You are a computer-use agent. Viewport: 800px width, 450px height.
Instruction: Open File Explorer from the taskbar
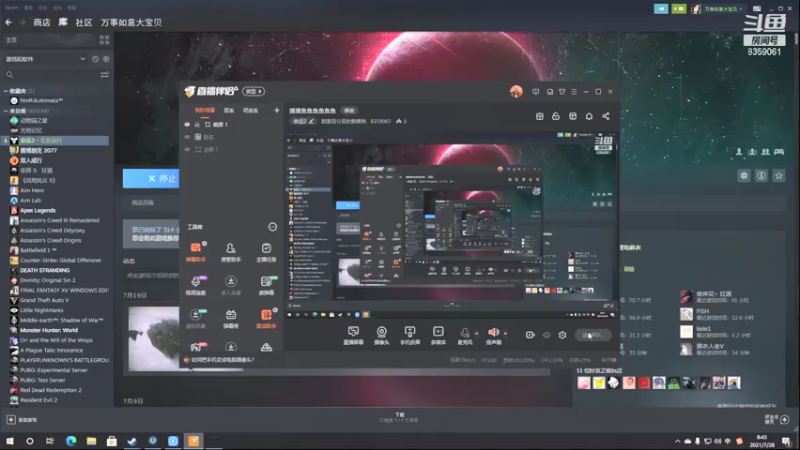click(x=91, y=441)
